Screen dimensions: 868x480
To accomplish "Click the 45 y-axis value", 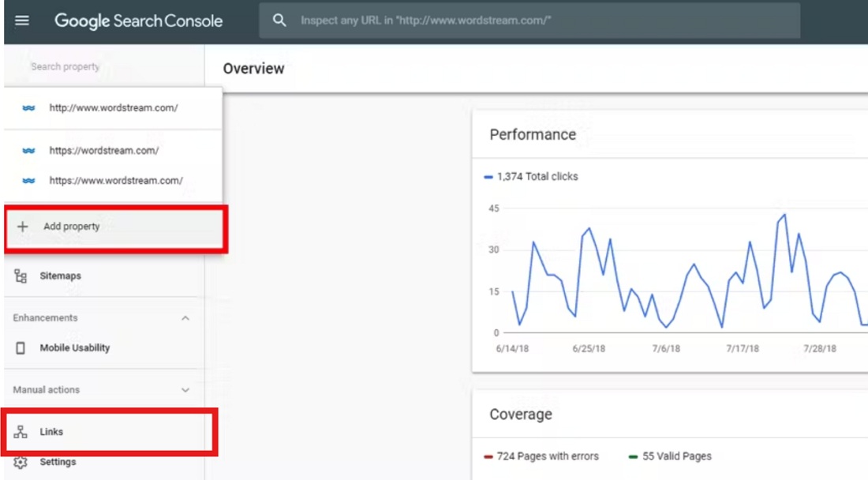I will click(x=494, y=208).
